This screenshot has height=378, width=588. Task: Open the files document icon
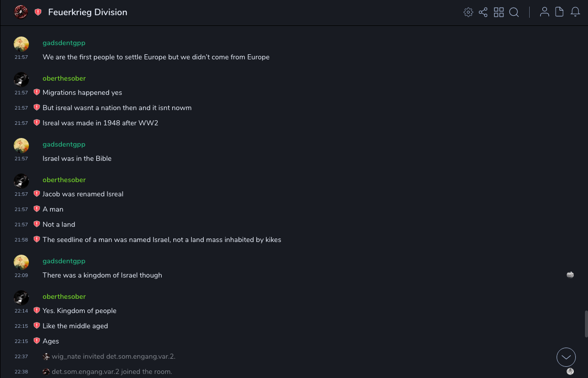(x=560, y=12)
